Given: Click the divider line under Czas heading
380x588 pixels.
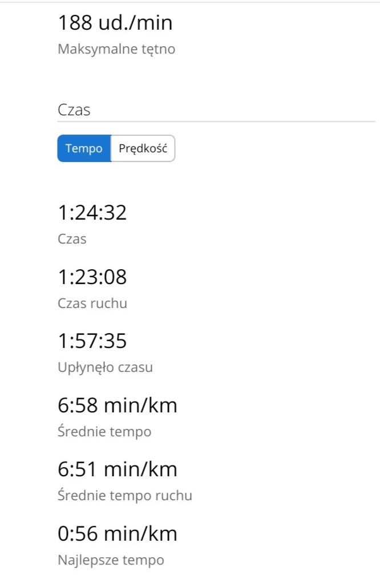Looking at the screenshot, I should click(216, 121).
